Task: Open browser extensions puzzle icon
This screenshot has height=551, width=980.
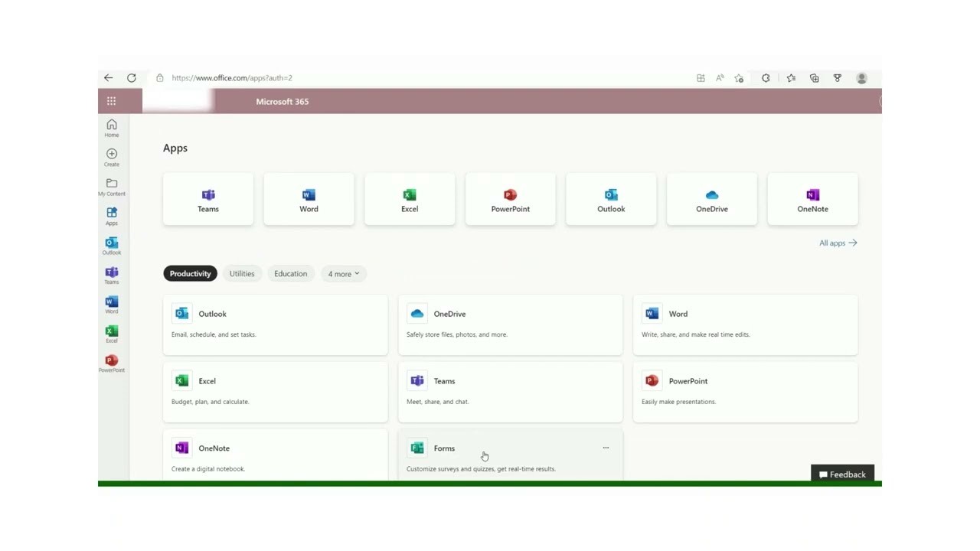Action: coord(766,78)
